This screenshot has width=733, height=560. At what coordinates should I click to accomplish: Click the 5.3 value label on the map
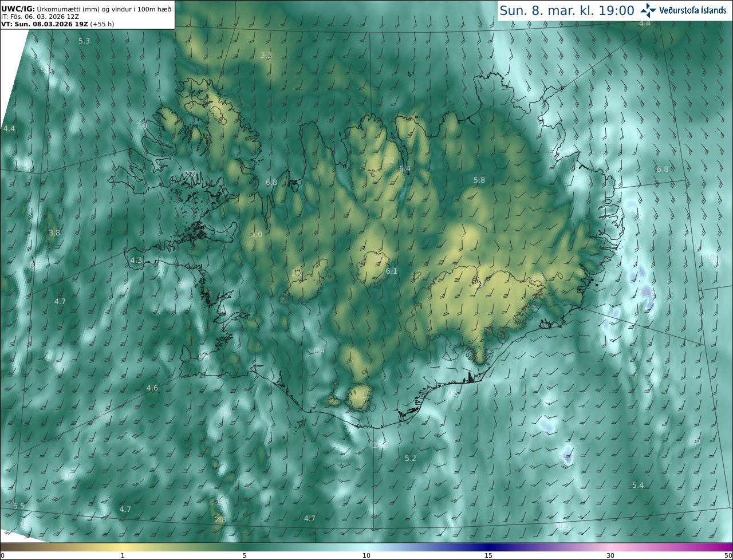point(84,41)
